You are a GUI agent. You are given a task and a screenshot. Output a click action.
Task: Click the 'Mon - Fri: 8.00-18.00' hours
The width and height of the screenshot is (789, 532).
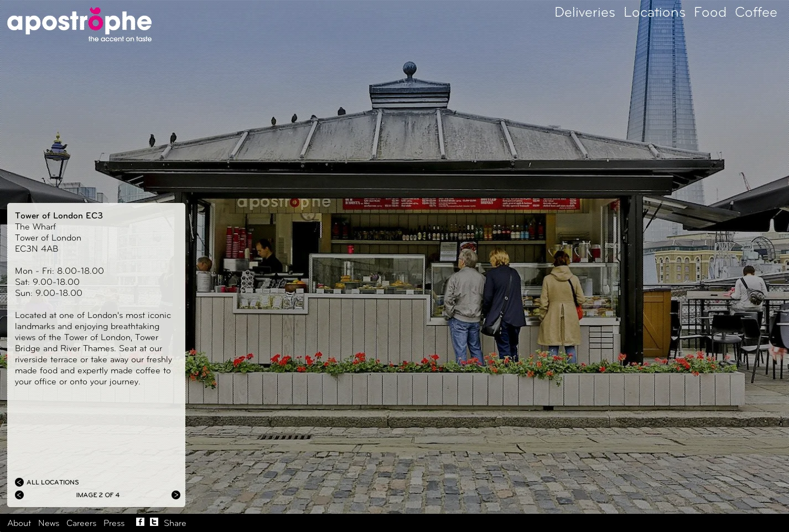(x=59, y=271)
